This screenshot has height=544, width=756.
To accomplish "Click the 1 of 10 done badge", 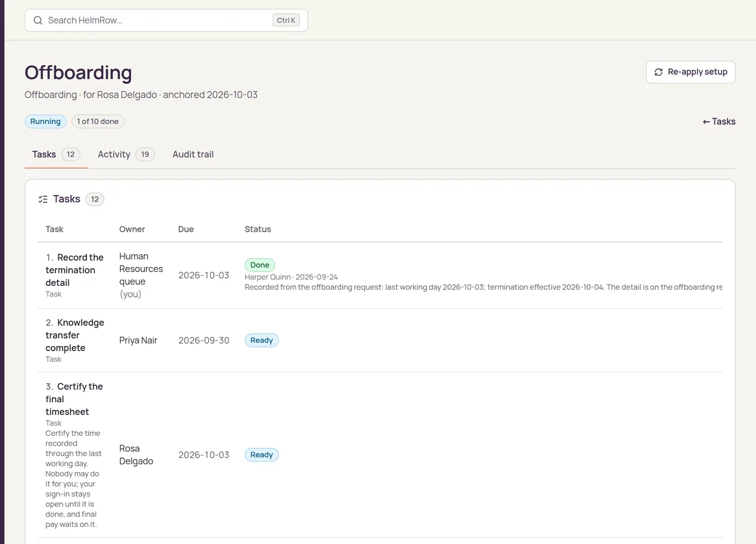I will click(x=98, y=121).
